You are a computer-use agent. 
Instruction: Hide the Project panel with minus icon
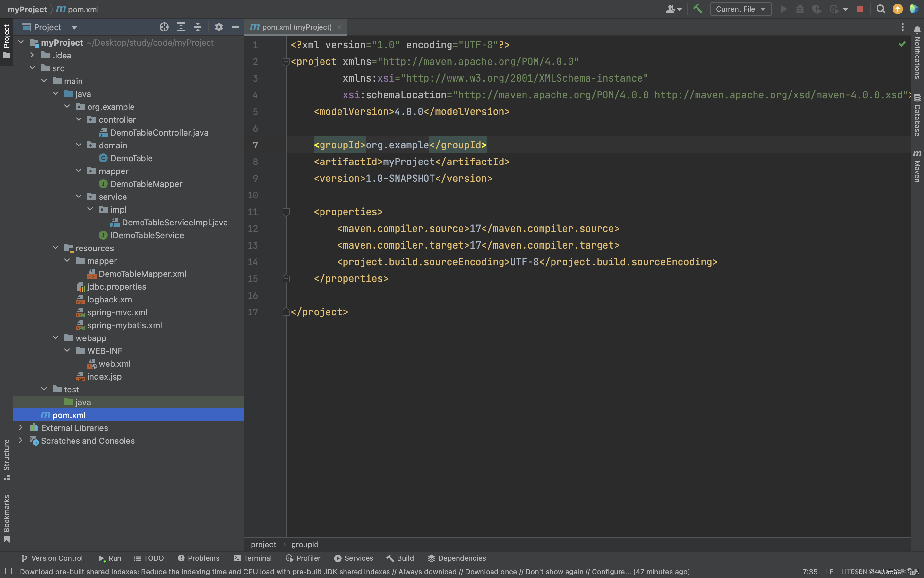(235, 27)
